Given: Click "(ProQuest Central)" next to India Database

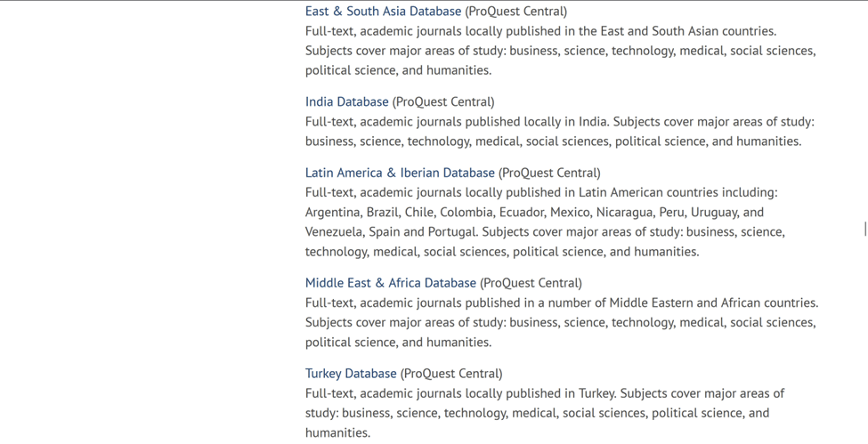Looking at the screenshot, I should click(x=443, y=102).
